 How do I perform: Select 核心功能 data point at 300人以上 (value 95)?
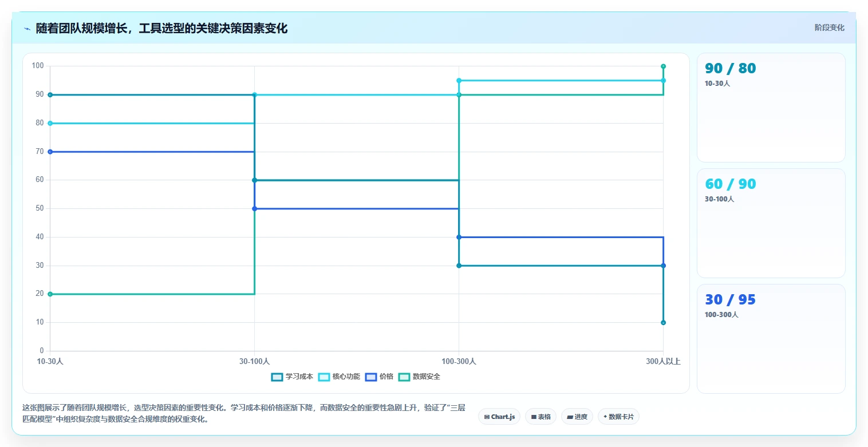pos(663,81)
